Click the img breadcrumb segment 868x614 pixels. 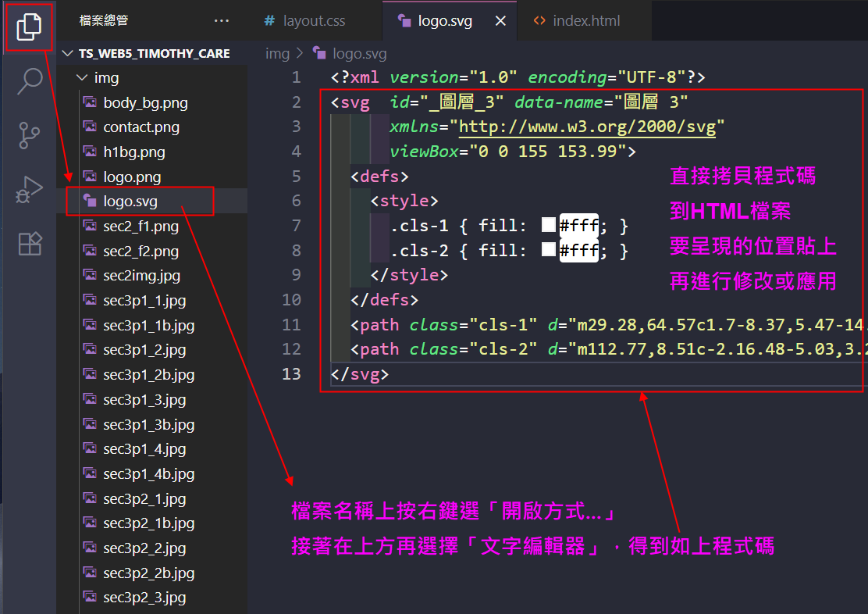coord(277,54)
